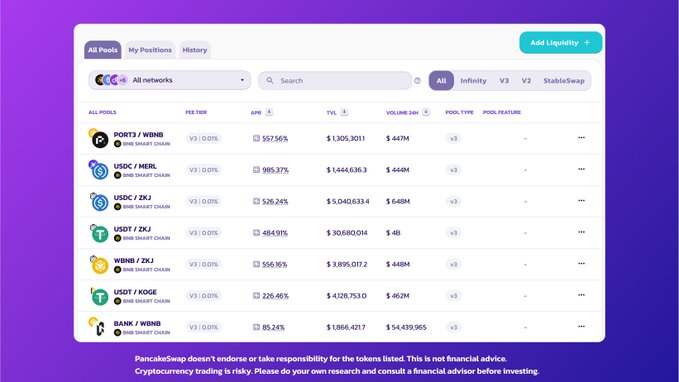Click the $ 4B volume value
Viewport: 679px width, 382px height.
393,233
